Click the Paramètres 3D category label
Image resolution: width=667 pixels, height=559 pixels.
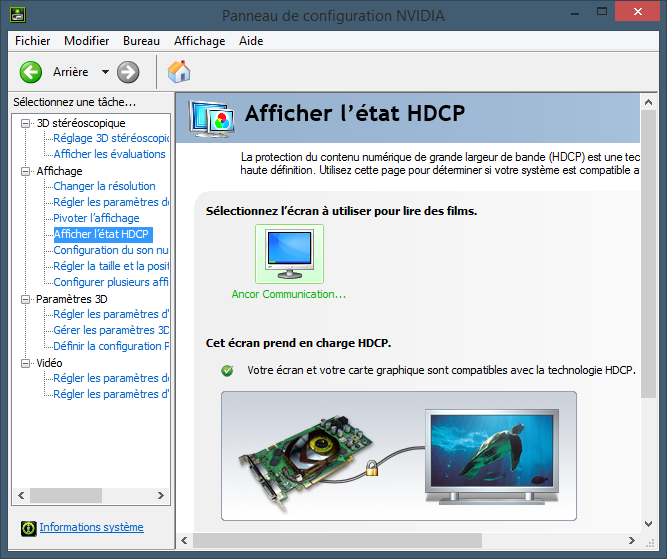pos(71,299)
